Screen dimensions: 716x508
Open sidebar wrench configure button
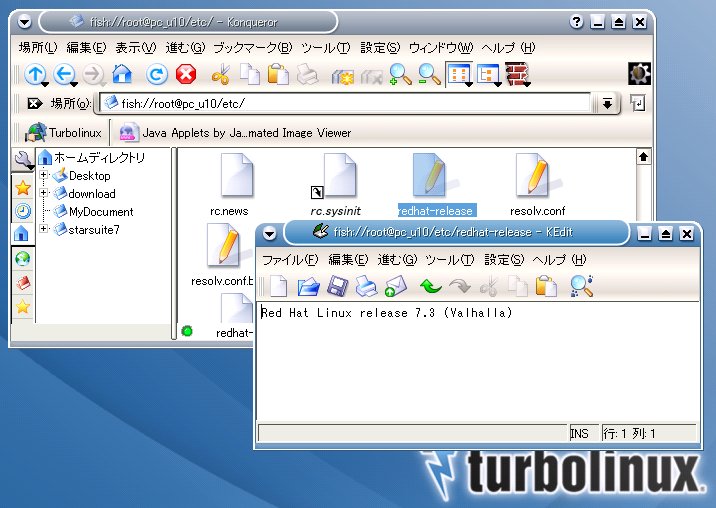coord(22,160)
